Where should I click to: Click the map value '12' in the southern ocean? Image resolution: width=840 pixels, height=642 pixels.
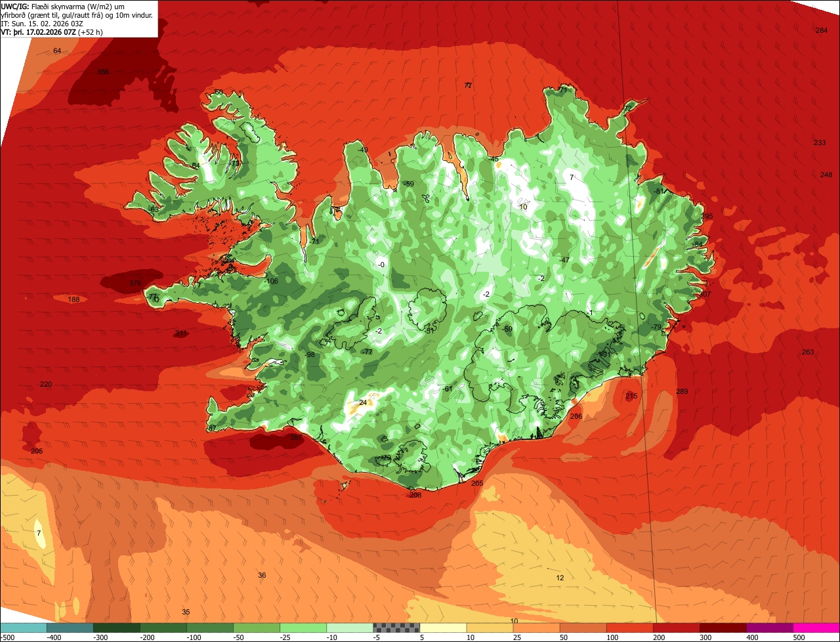click(560, 578)
